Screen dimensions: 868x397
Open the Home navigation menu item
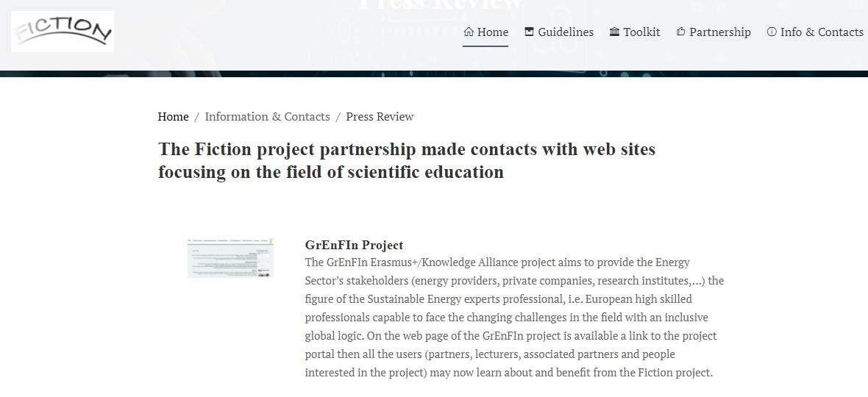tap(485, 32)
